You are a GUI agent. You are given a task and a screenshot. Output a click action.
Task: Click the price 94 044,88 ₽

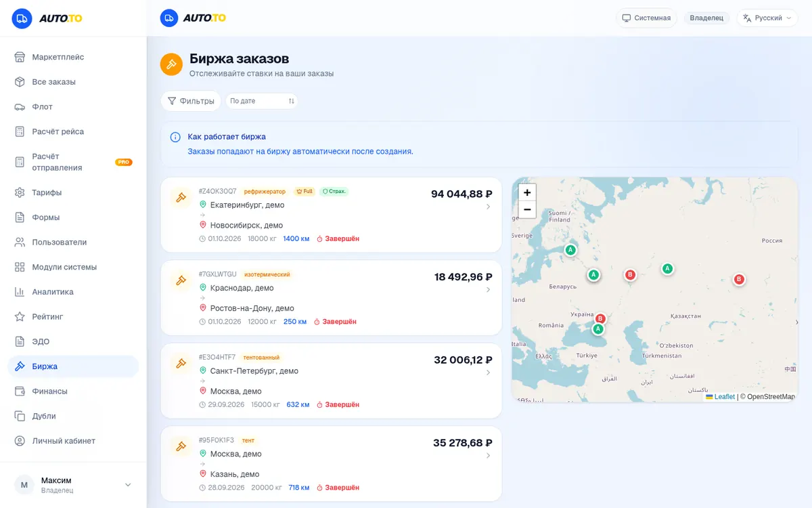[461, 194]
